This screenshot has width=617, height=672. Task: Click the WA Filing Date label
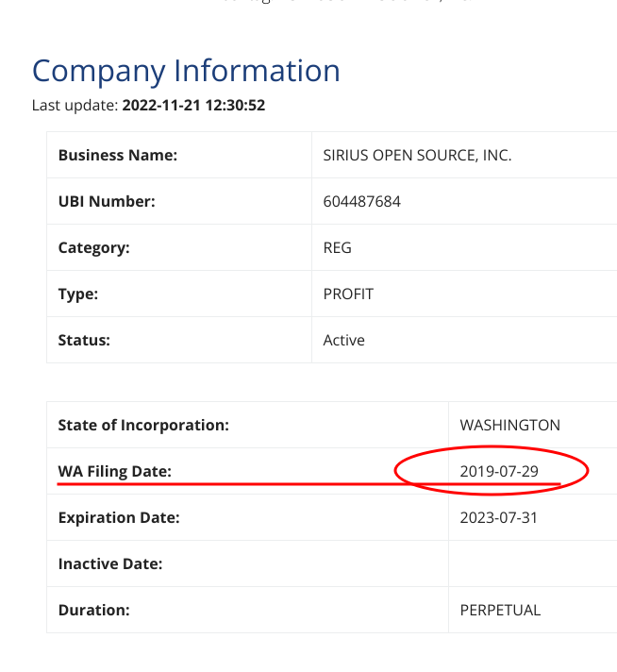115,471
